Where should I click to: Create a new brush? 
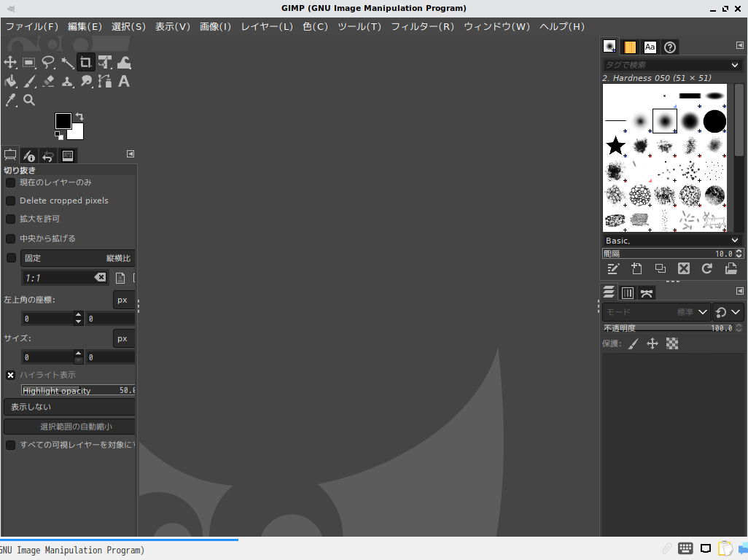click(637, 268)
